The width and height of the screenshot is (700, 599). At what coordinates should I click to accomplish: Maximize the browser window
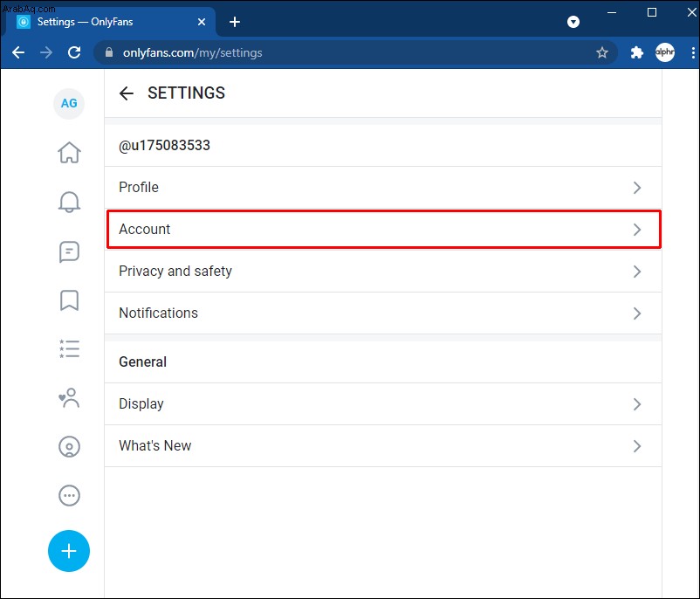[x=652, y=12]
